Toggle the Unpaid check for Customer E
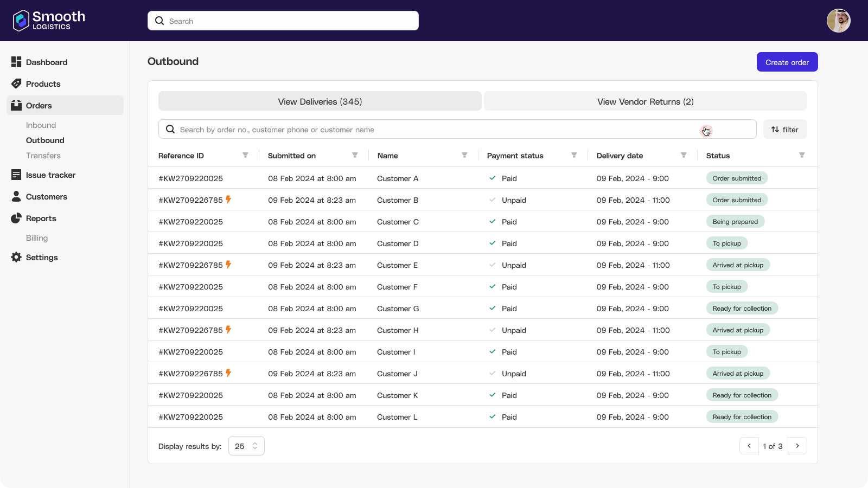The width and height of the screenshot is (868, 488). [493, 265]
